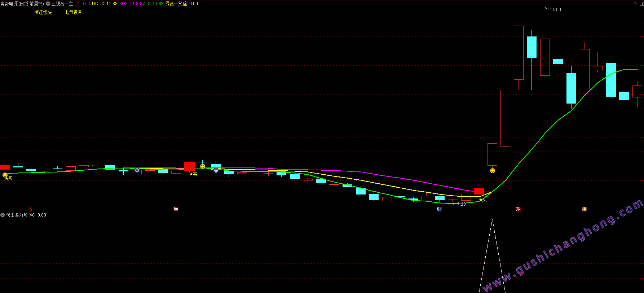Click the 绿合一笑脸: 0.00 value
Image resolution: width=644 pixels, height=293 pixels.
(182, 4)
